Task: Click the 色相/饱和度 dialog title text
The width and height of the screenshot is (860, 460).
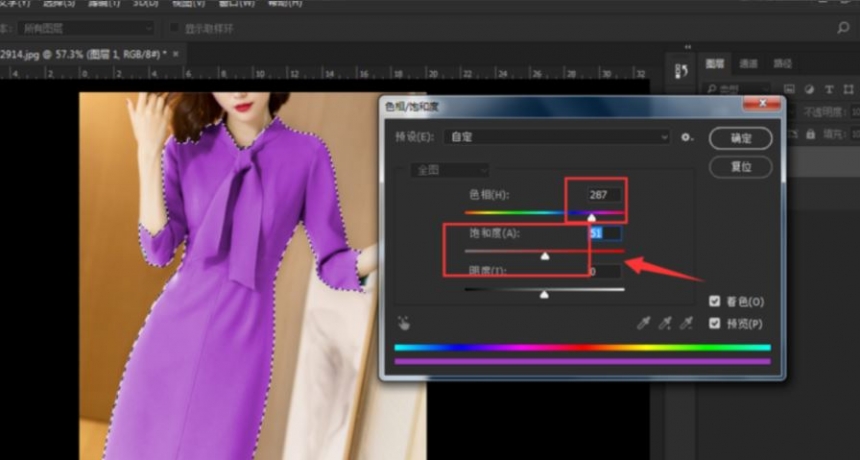Action: click(411, 106)
